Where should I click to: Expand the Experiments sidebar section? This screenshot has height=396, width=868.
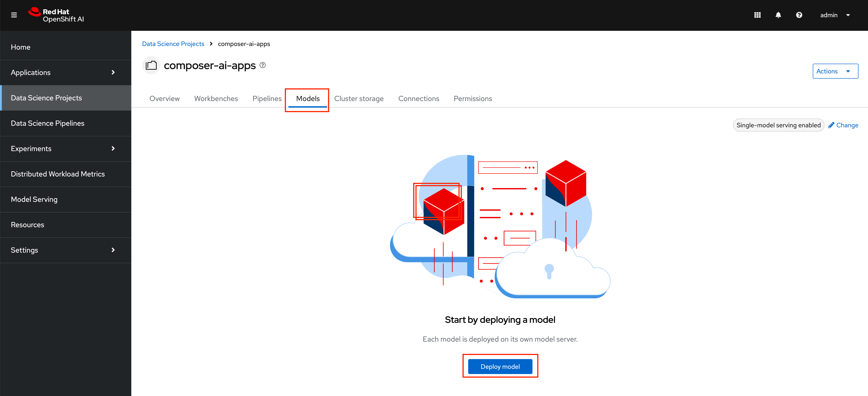tap(66, 149)
